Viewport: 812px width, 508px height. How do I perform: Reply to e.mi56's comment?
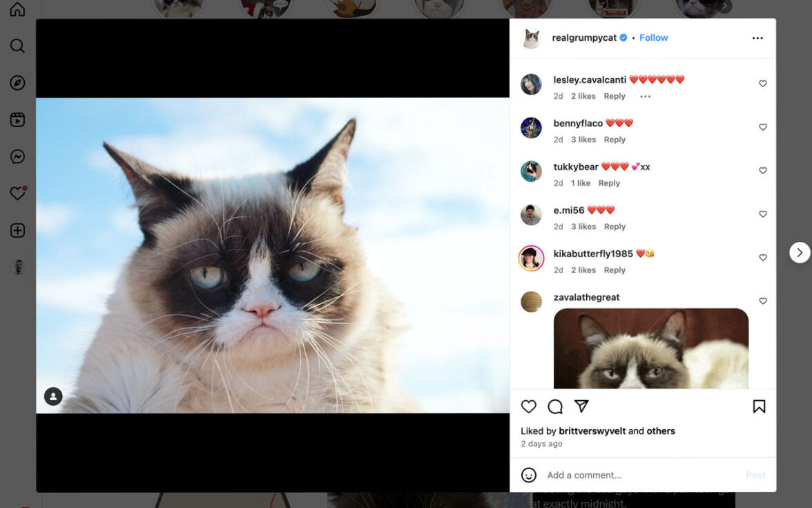(x=615, y=227)
